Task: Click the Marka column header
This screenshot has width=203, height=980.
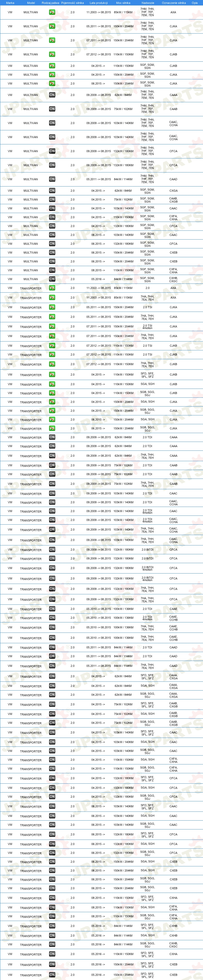Action: (x=10, y=3)
